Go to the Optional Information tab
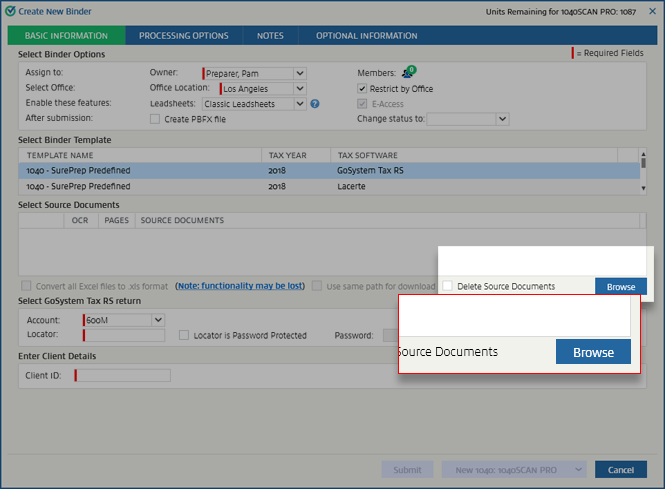The height and width of the screenshot is (489, 665). tap(366, 36)
